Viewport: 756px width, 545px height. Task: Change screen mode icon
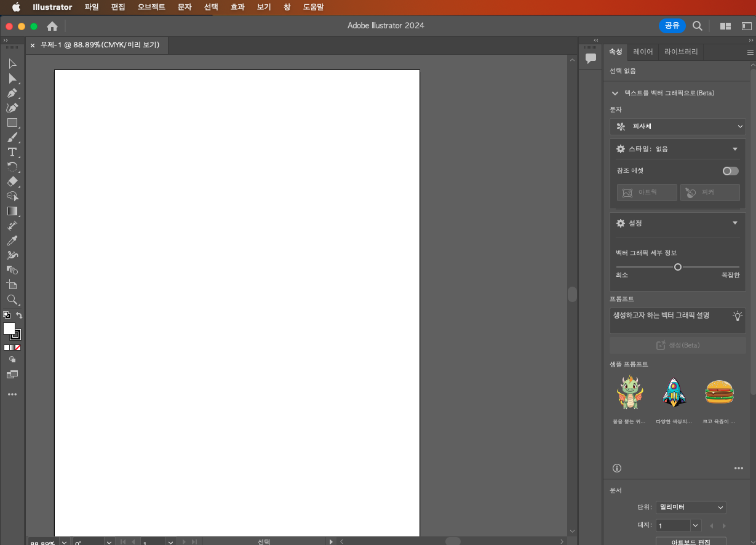[12, 374]
